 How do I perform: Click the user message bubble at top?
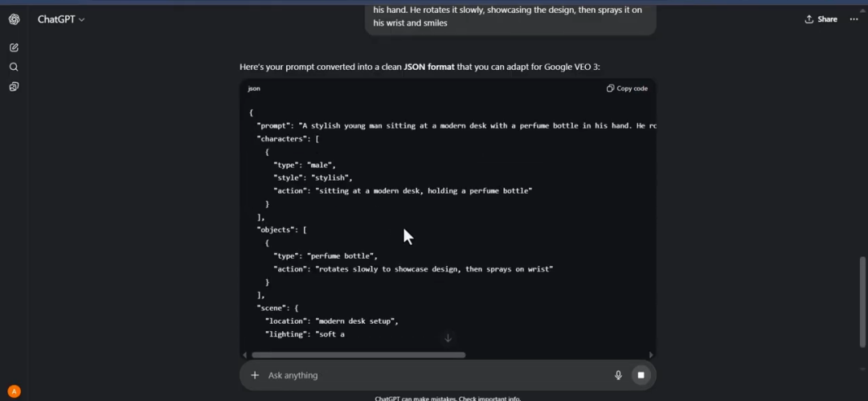(x=510, y=17)
